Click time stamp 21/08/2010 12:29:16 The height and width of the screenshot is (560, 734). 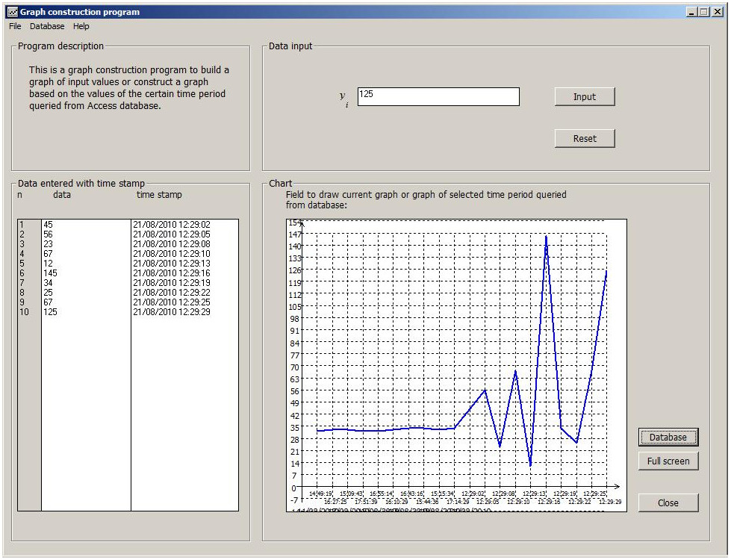(x=171, y=273)
